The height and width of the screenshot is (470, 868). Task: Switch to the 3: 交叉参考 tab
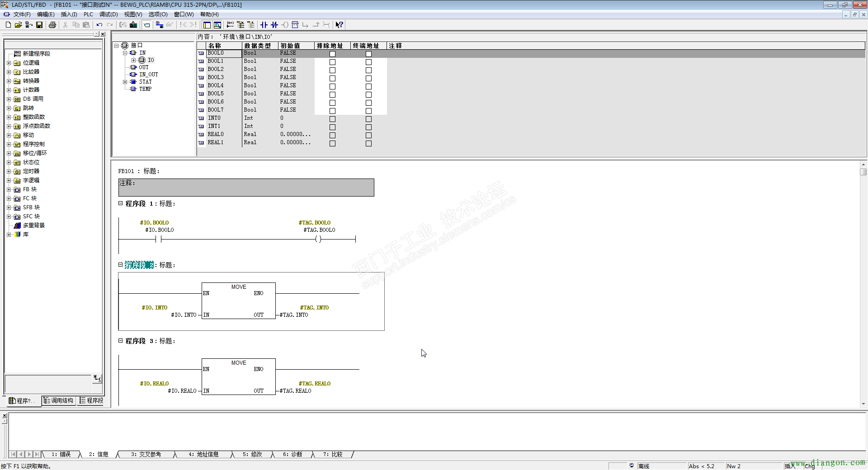click(146, 454)
